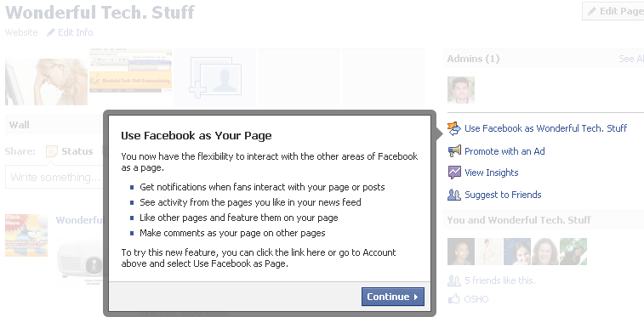Viewport: 644px width, 317px height.
Task: Click the friends icon beside 5 friends like this
Action: click(453, 280)
